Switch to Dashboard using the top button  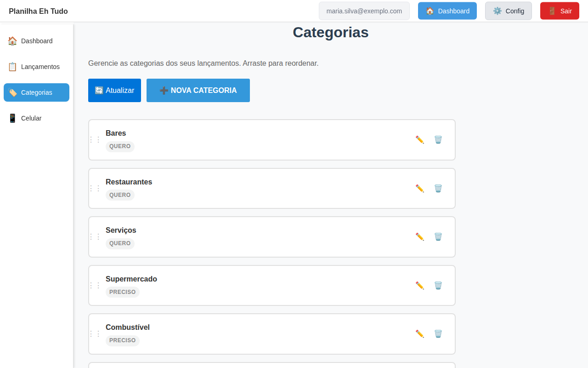447,11
